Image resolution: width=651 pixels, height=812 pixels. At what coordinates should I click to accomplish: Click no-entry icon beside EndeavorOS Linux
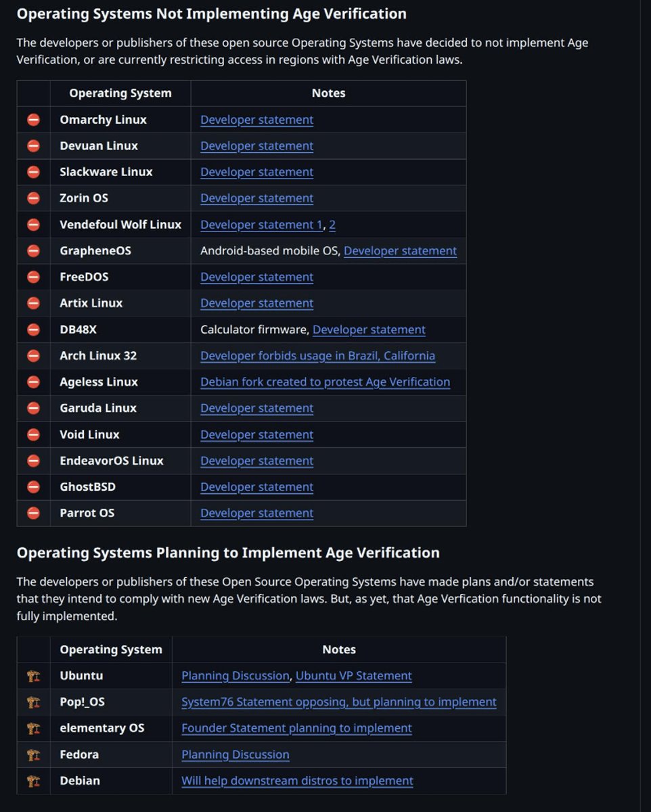point(33,461)
